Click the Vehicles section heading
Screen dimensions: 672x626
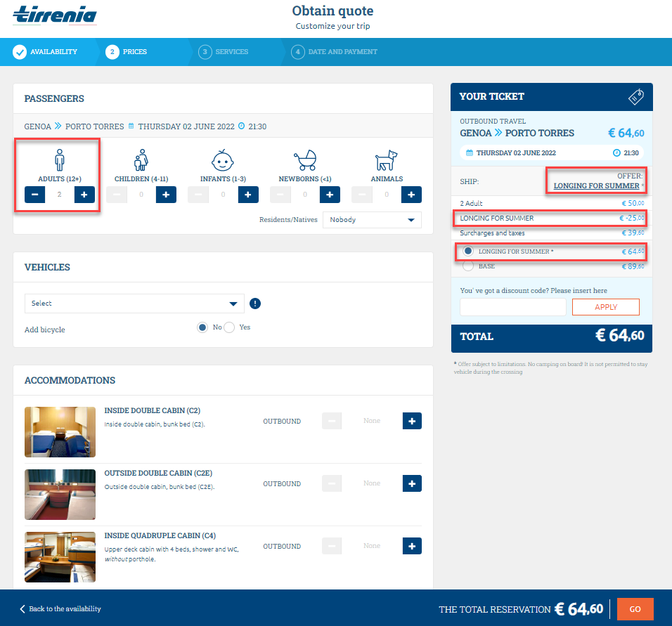click(47, 268)
